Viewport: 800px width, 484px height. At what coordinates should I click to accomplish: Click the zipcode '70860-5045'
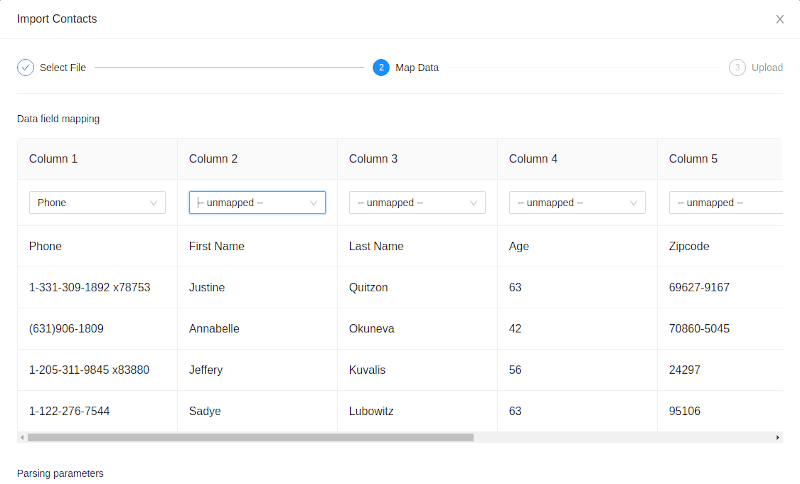pos(699,328)
